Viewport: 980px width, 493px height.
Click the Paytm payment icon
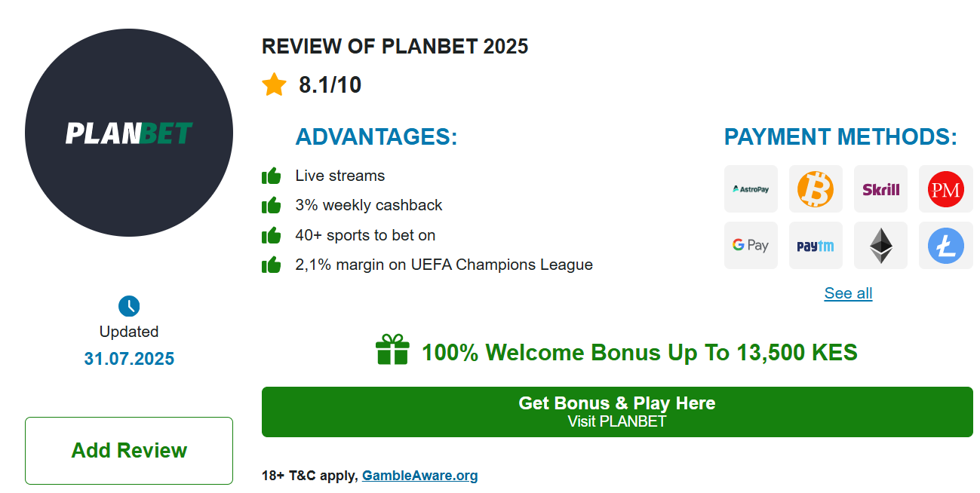[x=816, y=246]
